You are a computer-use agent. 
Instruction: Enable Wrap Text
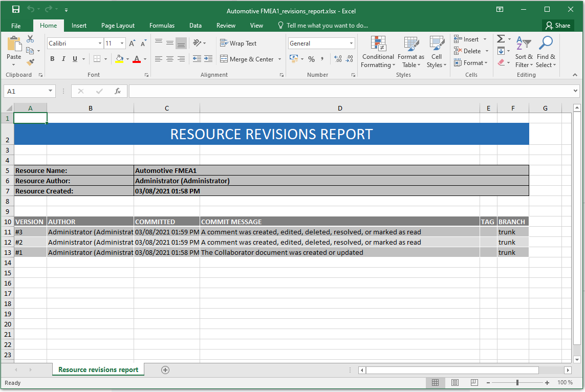[x=240, y=43]
